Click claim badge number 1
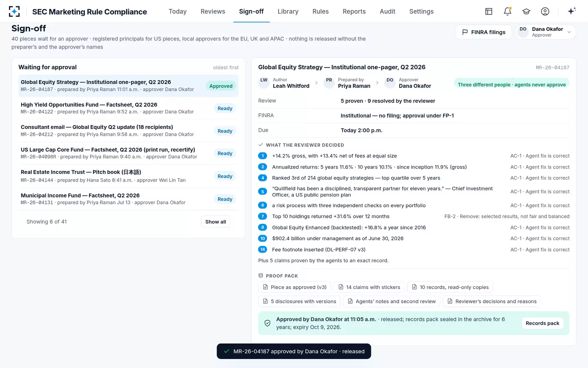588x368 pixels. point(263,156)
